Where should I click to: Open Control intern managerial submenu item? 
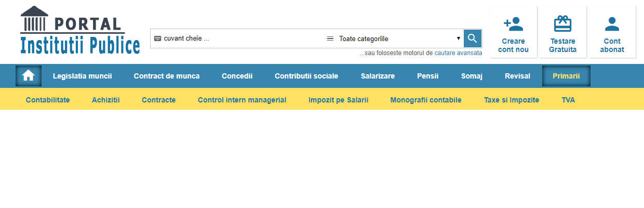click(x=242, y=100)
